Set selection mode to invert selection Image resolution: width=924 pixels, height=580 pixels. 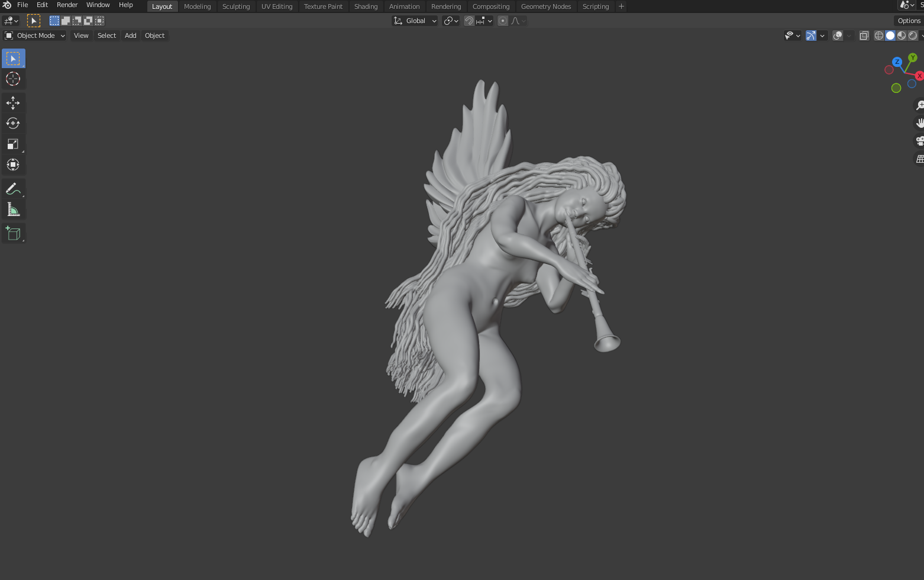[88, 21]
